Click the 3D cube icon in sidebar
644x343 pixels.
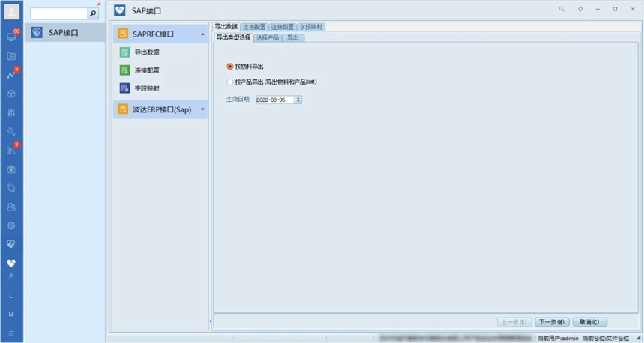point(11,94)
